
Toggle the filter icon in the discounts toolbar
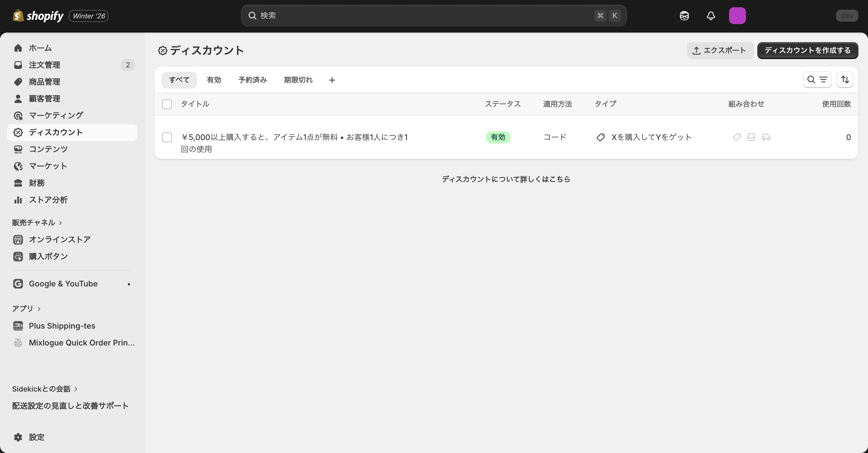(x=823, y=80)
